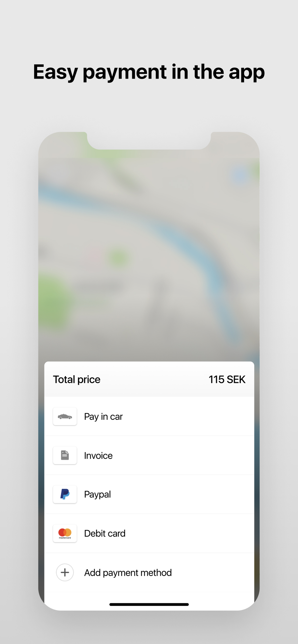Tap the blue location dot on map
The image size is (298, 644).
(x=240, y=175)
